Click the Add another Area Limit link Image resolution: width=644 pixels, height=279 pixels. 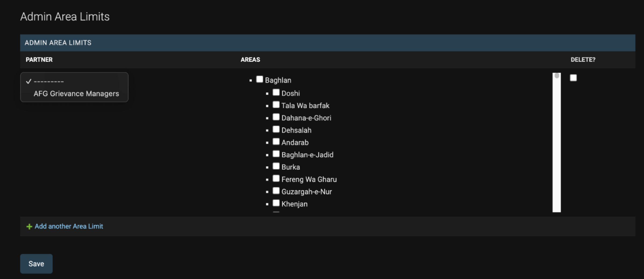69,226
